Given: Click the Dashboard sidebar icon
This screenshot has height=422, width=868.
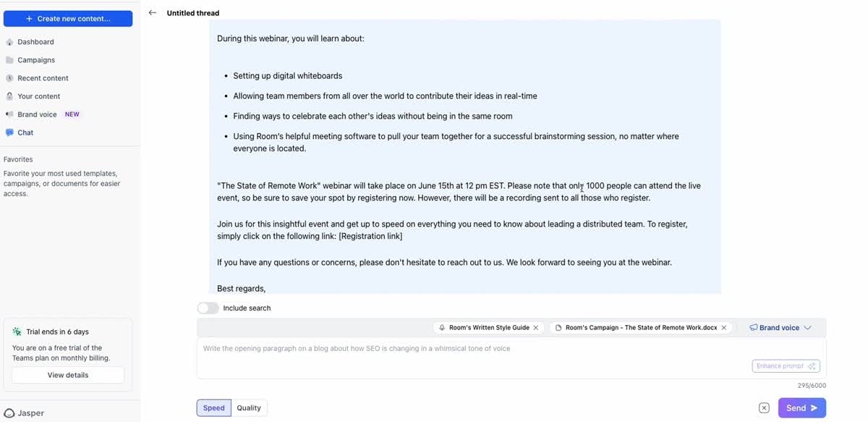Looking at the screenshot, I should (9, 42).
